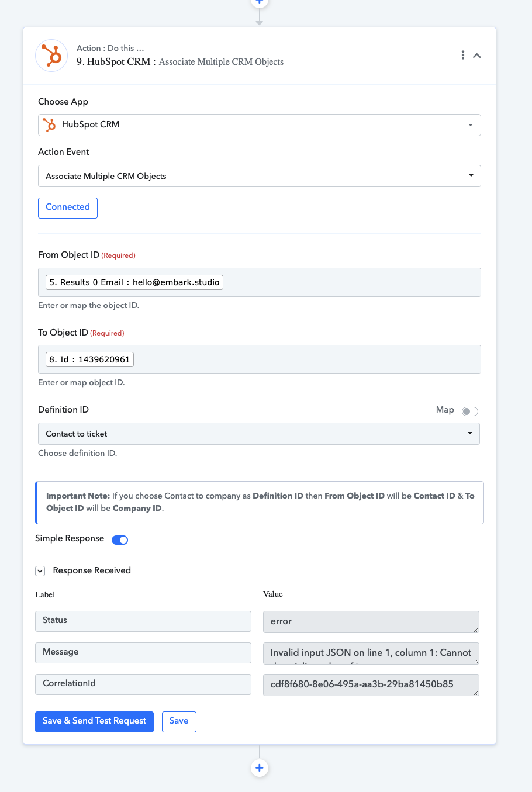Click the HubSpot CRM logo in step header

(51, 56)
